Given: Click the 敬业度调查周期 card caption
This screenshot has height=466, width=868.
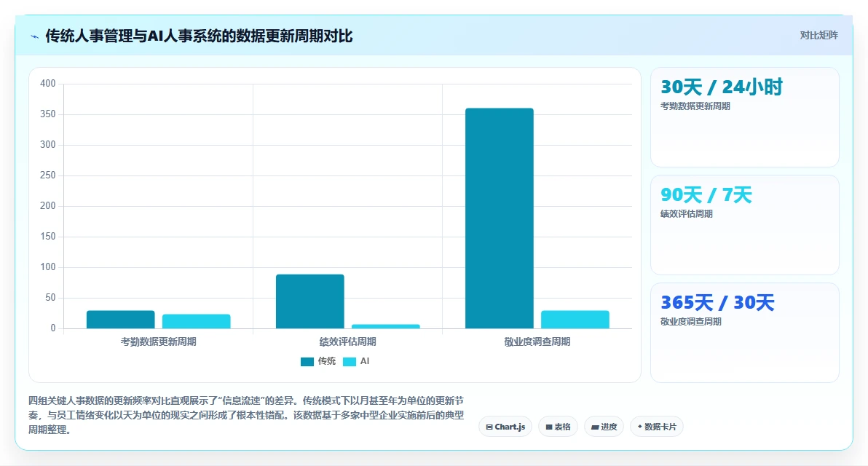Looking at the screenshot, I should [x=691, y=322].
